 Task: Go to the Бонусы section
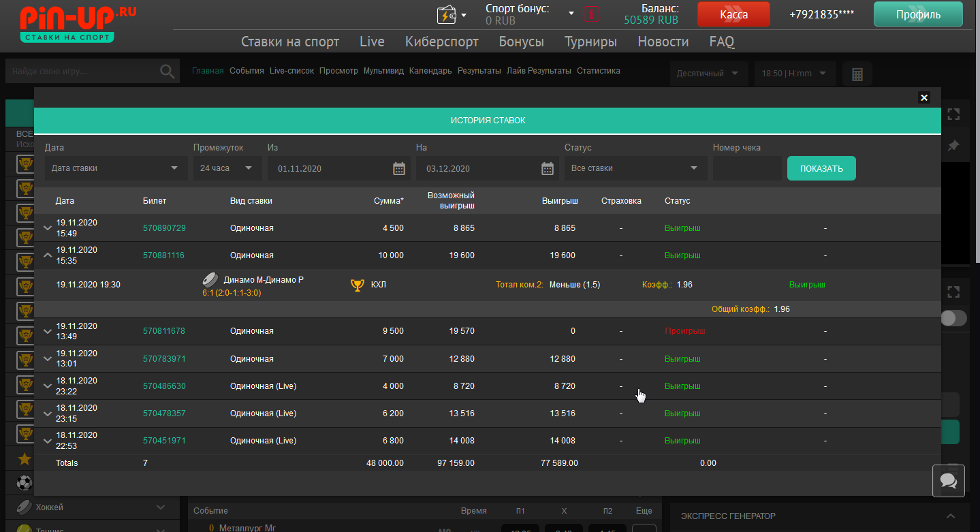[521, 42]
